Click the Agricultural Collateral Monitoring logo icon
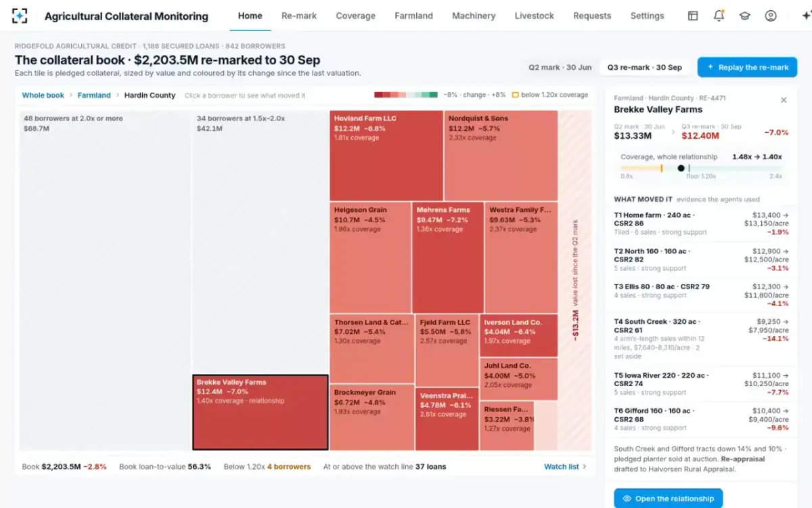Screen dimensions: 812x508 pos(20,16)
